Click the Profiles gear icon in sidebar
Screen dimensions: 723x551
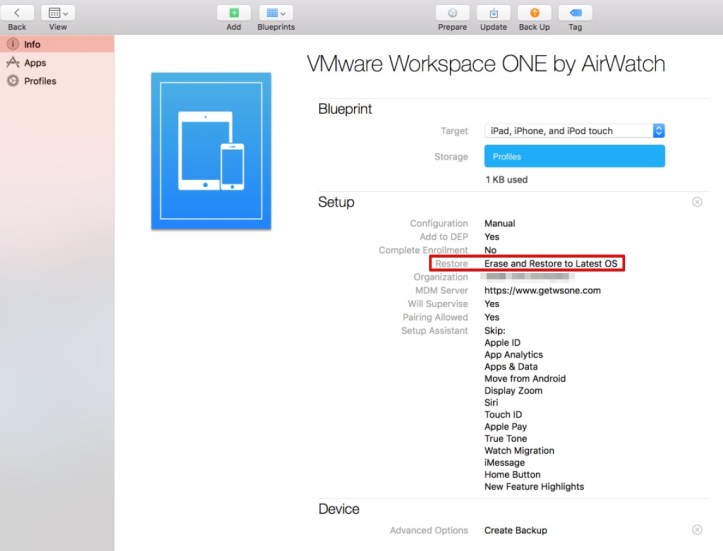tap(13, 81)
